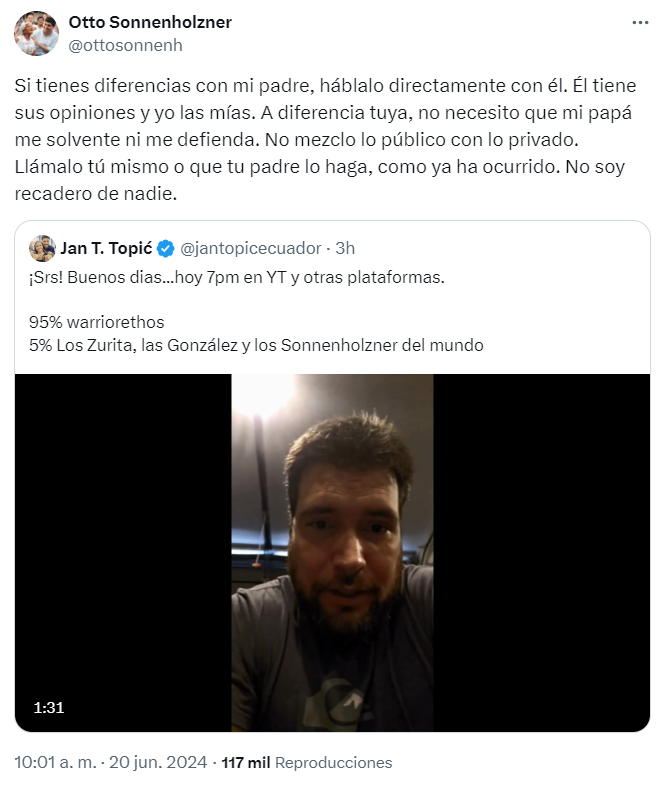Click the Sonnenholzner del mundo line

[256, 345]
